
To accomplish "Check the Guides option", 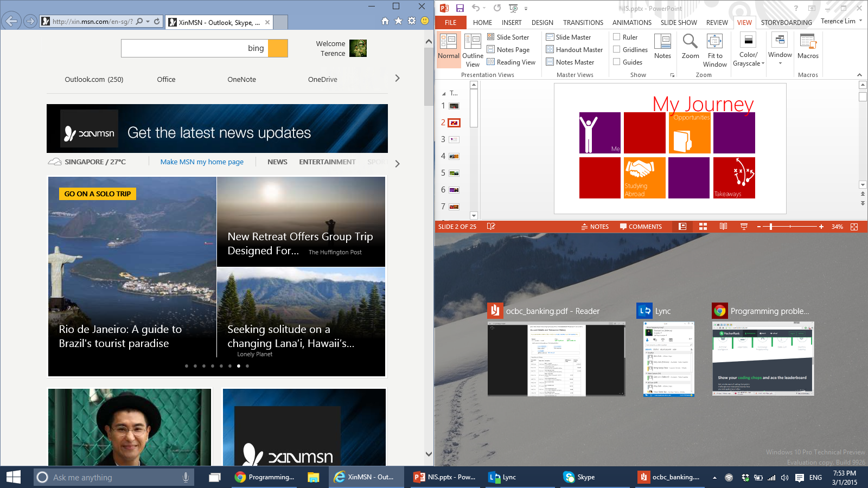I will pyautogui.click(x=617, y=62).
